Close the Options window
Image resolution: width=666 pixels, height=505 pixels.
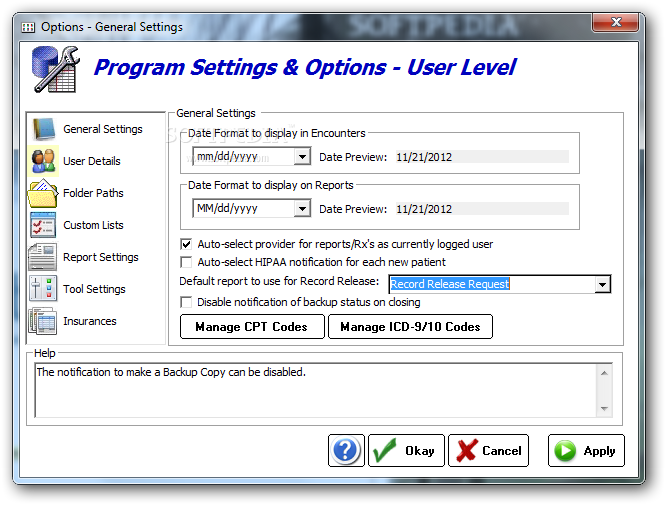(x=615, y=22)
